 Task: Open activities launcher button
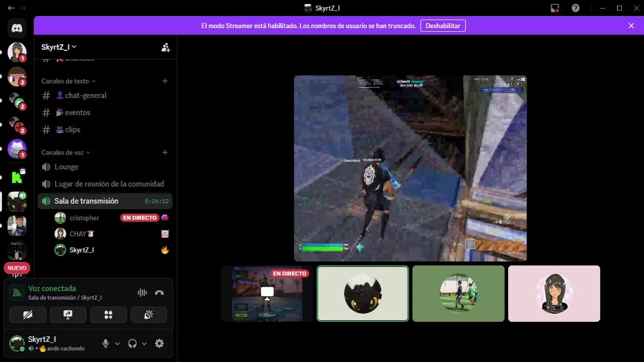(108, 315)
